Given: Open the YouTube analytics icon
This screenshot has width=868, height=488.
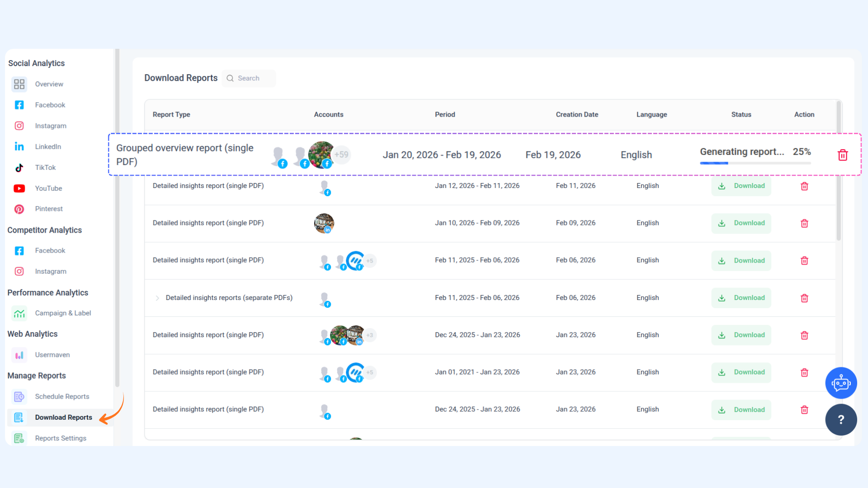Looking at the screenshot, I should pyautogui.click(x=19, y=188).
